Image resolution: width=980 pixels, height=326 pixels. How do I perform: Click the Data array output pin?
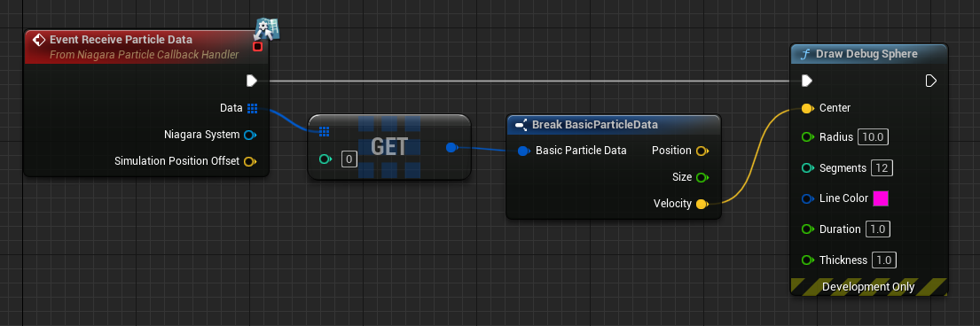(x=252, y=108)
